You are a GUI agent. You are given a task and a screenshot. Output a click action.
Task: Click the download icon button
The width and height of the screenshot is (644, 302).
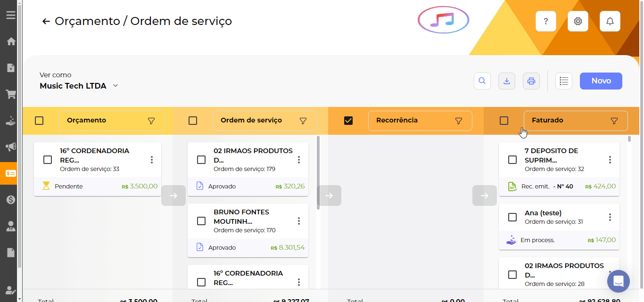tap(507, 81)
